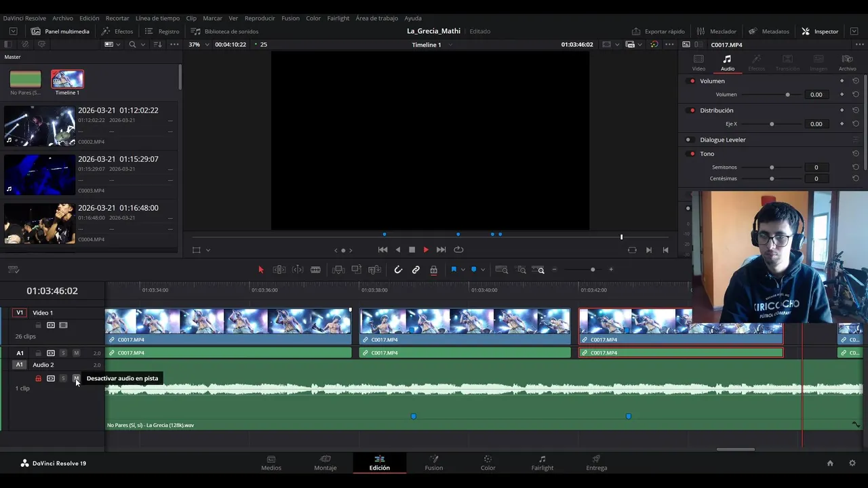Viewport: 868px width, 488px height.
Task: Expand the chevron next to Inspector button
Action: (854, 31)
